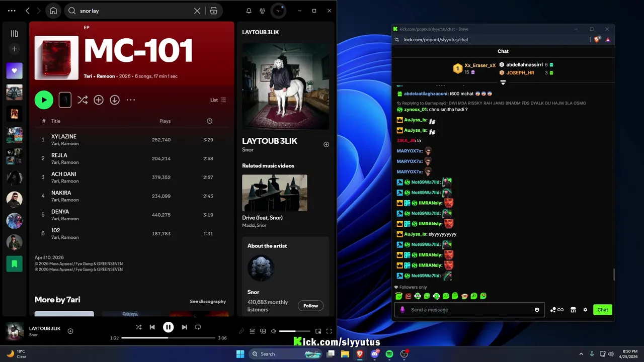This screenshot has height=362, width=644.
Task: Go back in Spotify navigation
Action: click(x=28, y=11)
